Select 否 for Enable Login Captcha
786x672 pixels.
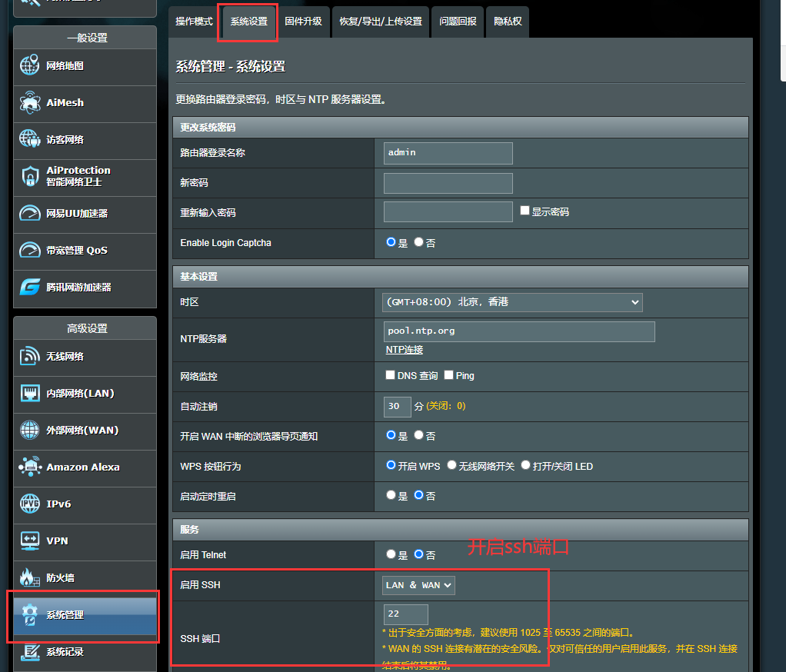coord(418,242)
